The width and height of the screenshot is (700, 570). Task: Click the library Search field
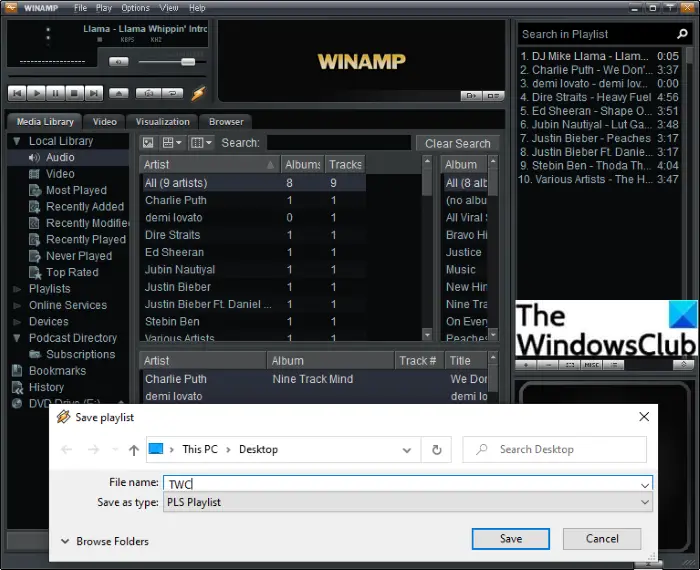click(x=339, y=143)
